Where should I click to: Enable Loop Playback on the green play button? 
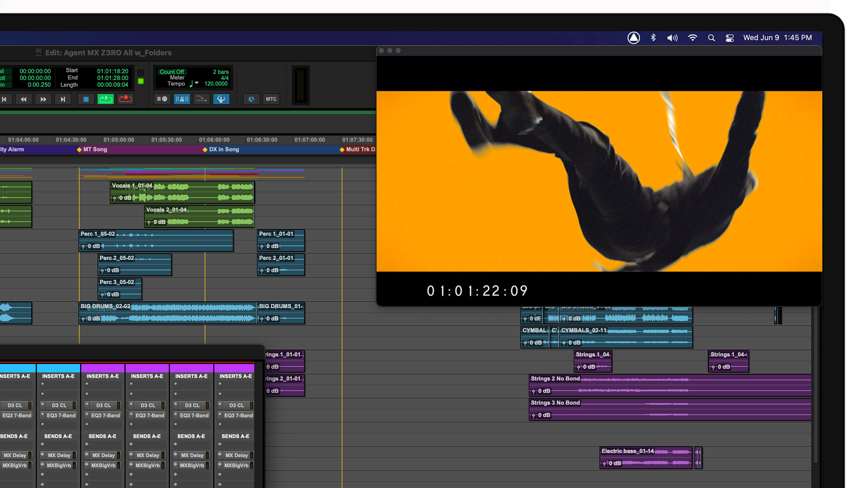[105, 99]
